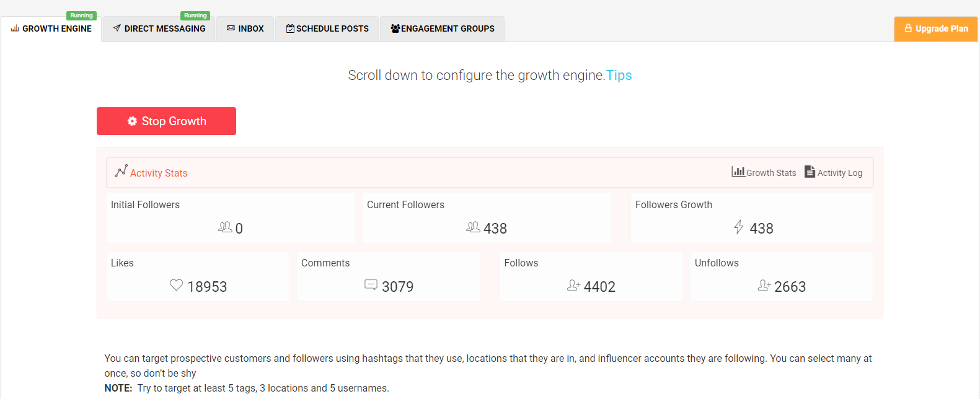
Task: Click the user icon beside Unfollows count
Action: pyautogui.click(x=764, y=285)
